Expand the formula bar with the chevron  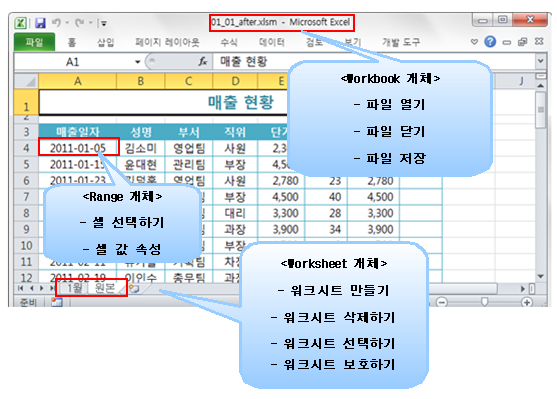coord(540,61)
